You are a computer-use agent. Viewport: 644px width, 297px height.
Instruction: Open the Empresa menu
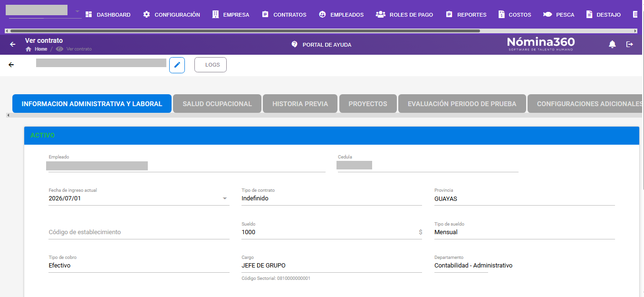(x=231, y=15)
